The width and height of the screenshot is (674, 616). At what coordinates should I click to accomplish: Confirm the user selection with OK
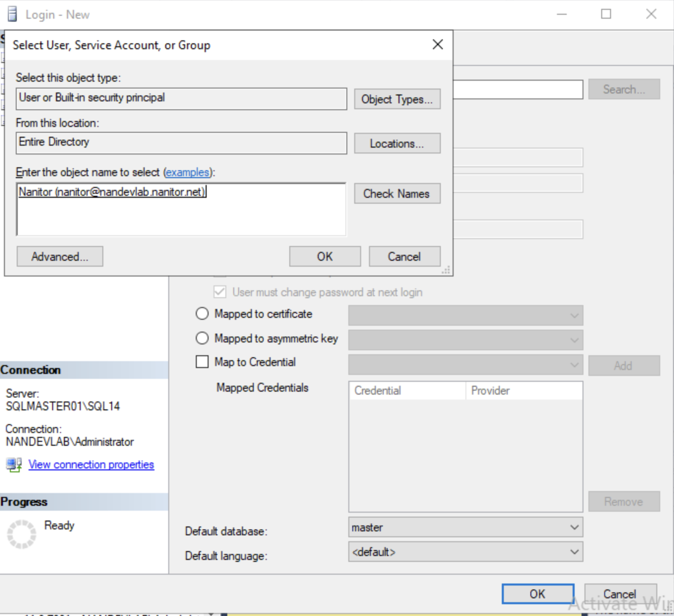click(325, 257)
